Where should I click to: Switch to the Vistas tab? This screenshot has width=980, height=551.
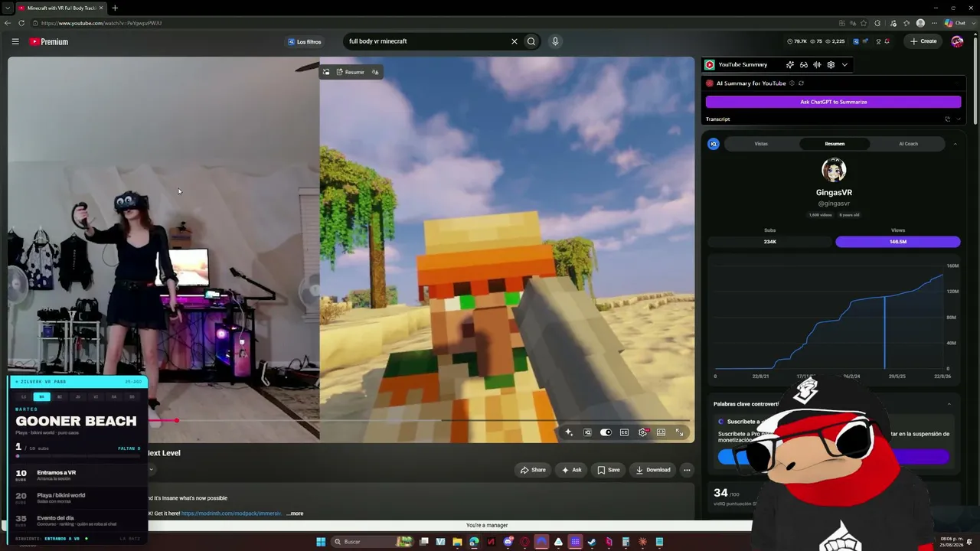(x=761, y=144)
